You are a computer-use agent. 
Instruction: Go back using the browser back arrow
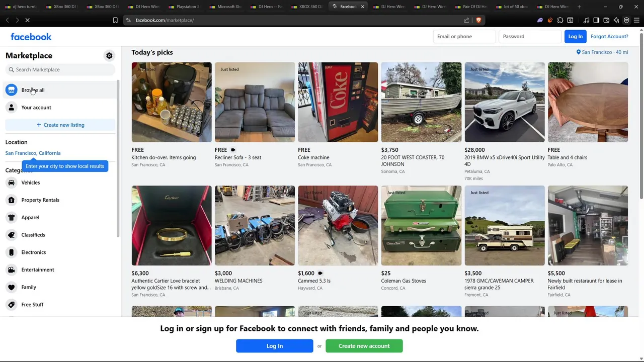coord(8,20)
